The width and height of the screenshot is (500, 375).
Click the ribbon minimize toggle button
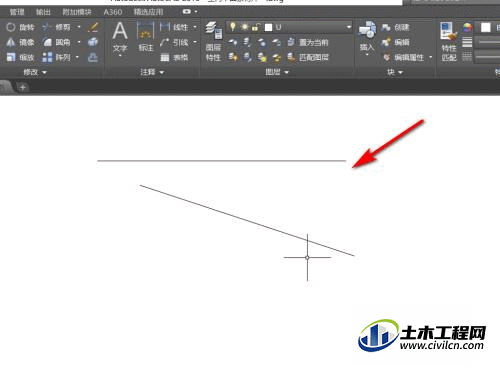coord(187,12)
